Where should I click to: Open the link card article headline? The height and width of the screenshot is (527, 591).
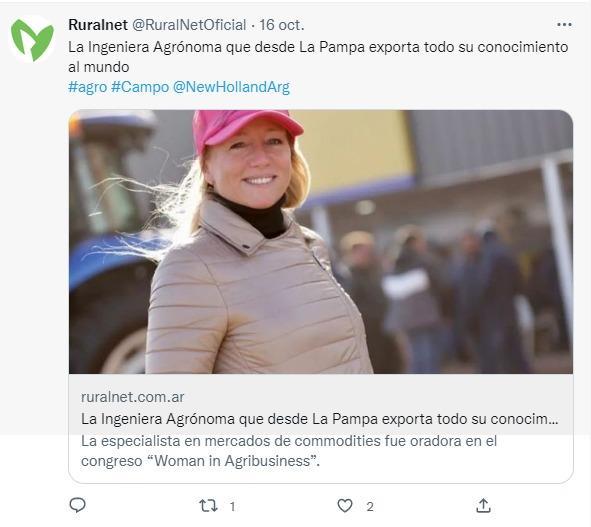tap(320, 419)
